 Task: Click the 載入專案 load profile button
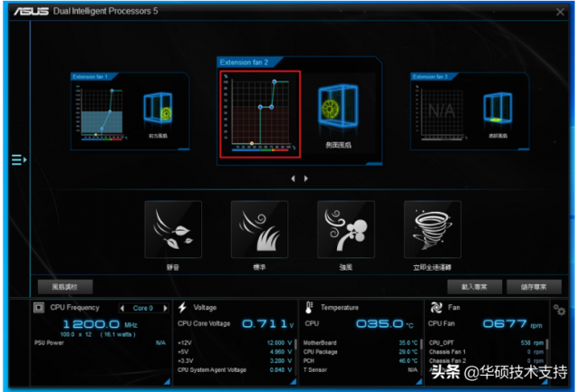coord(475,287)
